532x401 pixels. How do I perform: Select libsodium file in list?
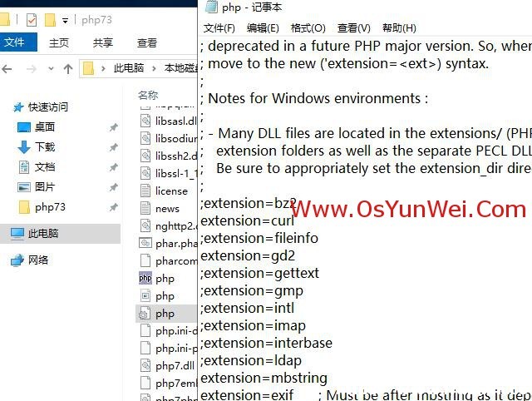point(168,138)
